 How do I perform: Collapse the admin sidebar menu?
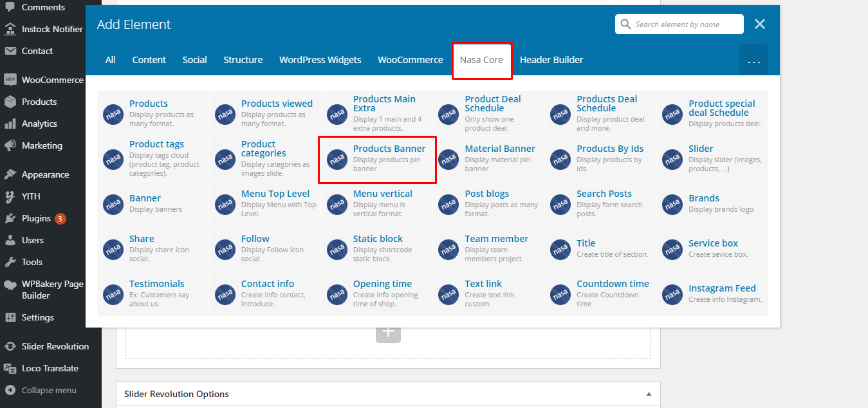pos(40,390)
